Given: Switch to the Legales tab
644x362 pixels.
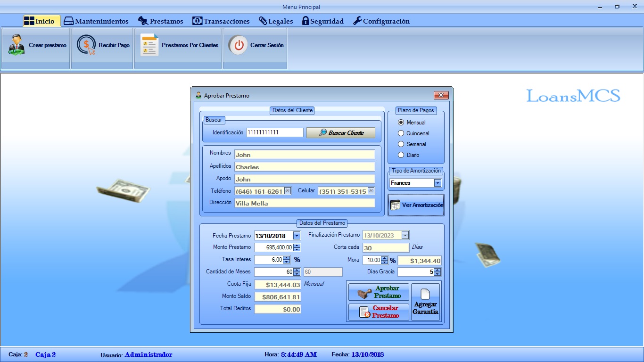Looking at the screenshot, I should 276,21.
